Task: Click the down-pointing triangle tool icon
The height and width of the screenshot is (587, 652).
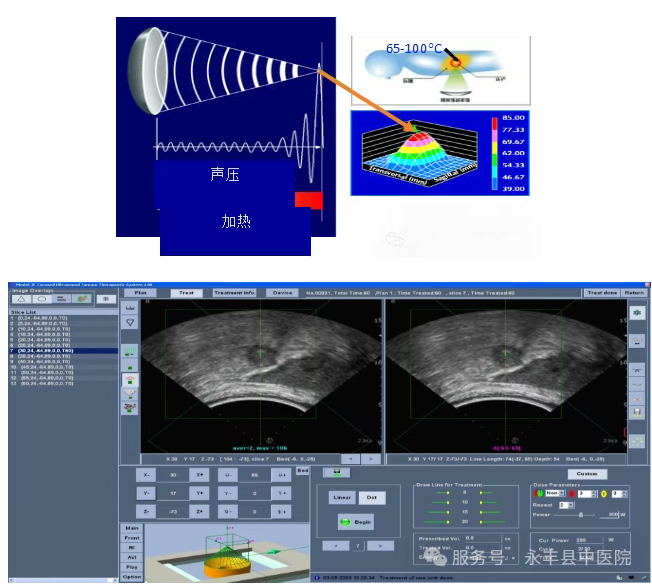Action: (x=129, y=324)
